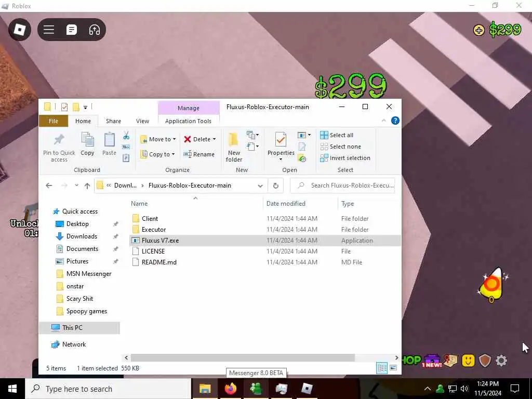The height and width of the screenshot is (399, 532).
Task: Open the Roblox logo menu button
Action: [20, 30]
